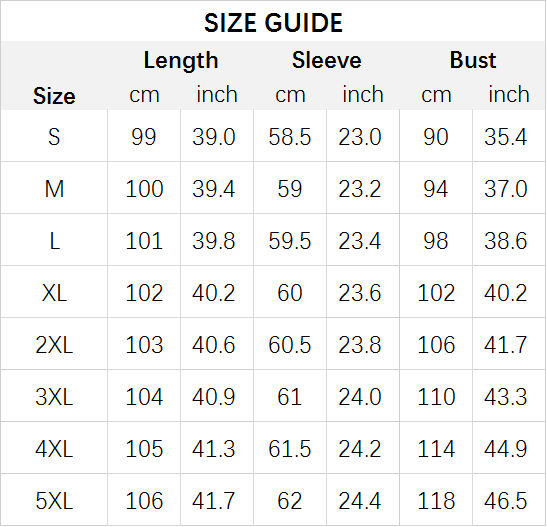Select the Sleeve column header
This screenshot has height=527, width=547.
[x=327, y=60]
